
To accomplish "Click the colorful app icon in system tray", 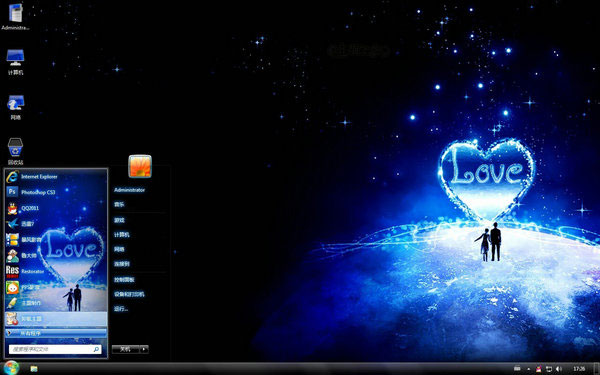I will 539,369.
